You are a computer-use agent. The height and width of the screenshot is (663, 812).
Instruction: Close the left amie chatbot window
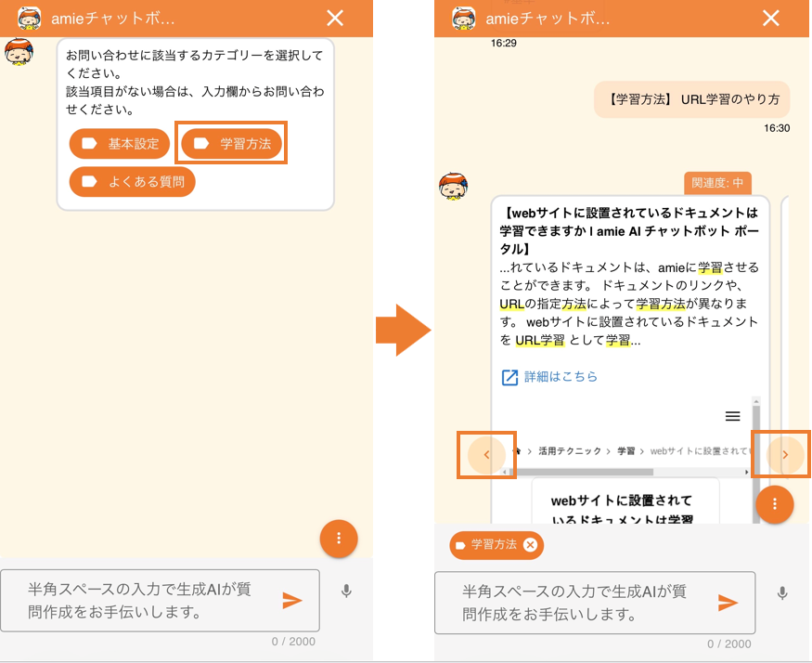click(x=335, y=18)
